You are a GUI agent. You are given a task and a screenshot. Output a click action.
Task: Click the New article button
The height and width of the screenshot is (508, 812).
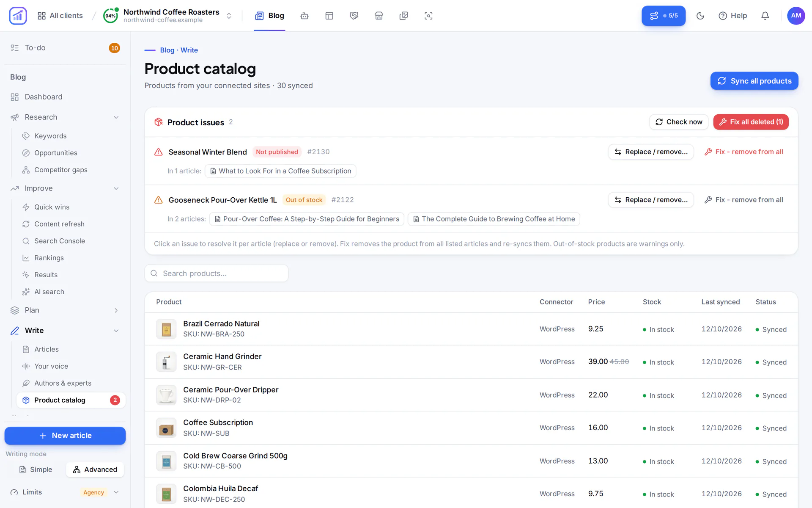tap(65, 436)
